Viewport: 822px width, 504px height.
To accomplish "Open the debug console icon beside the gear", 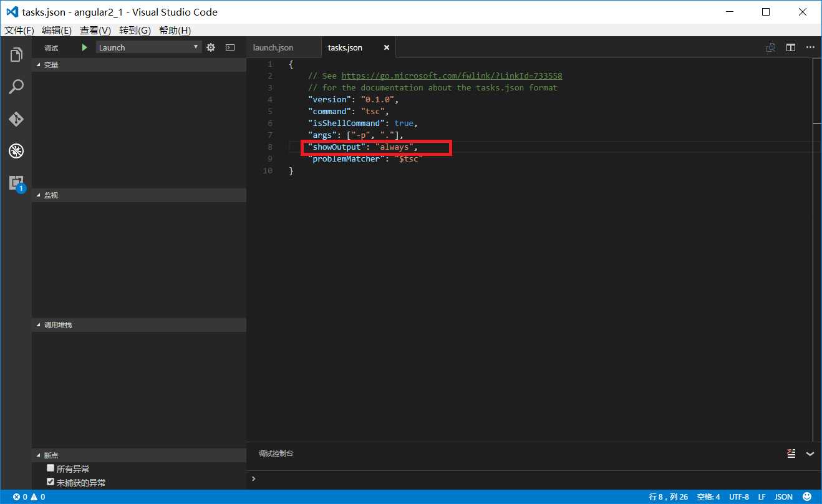I will [230, 47].
